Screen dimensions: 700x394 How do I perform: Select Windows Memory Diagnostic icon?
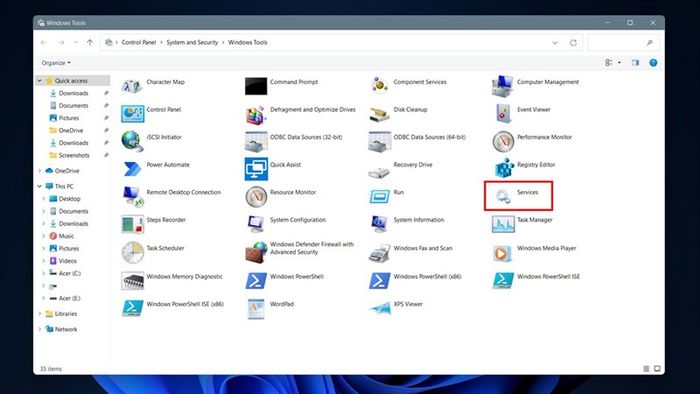click(133, 281)
